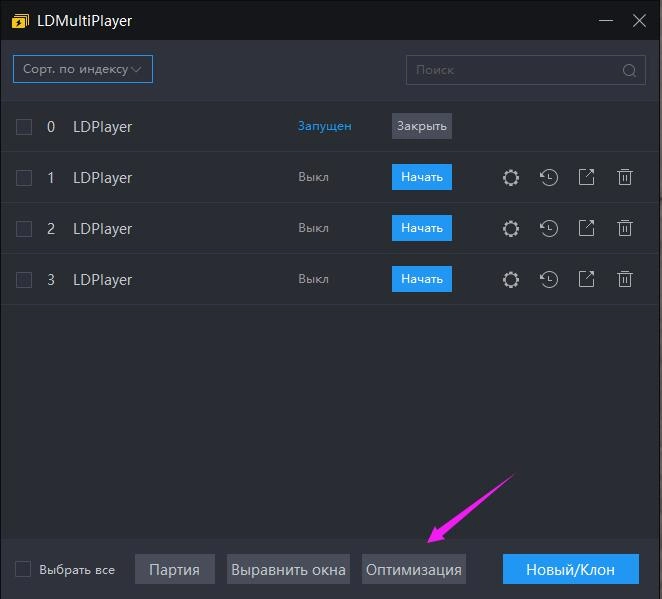
Task: Focus the 'Поиск' search field
Action: (512, 70)
